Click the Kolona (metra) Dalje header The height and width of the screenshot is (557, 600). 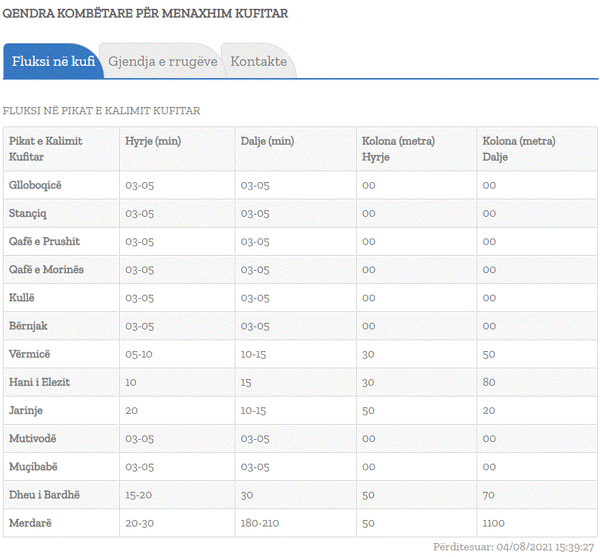[518, 149]
